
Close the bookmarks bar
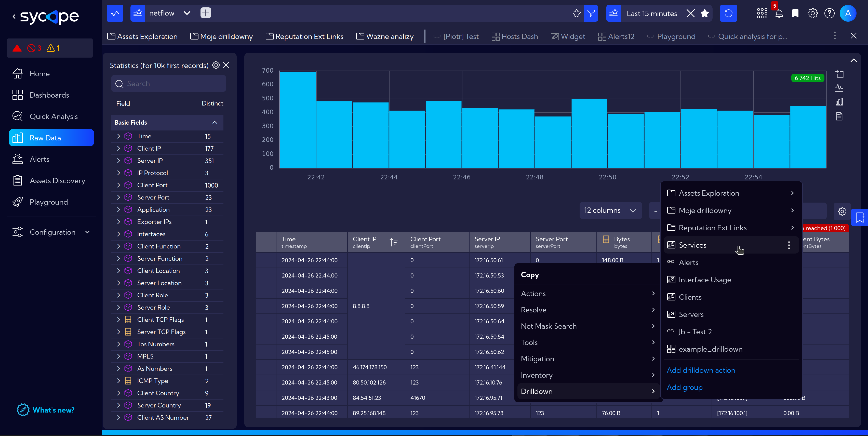click(853, 36)
